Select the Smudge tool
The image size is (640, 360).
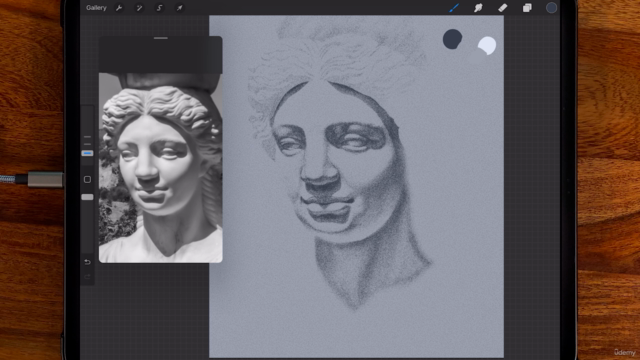(x=478, y=8)
